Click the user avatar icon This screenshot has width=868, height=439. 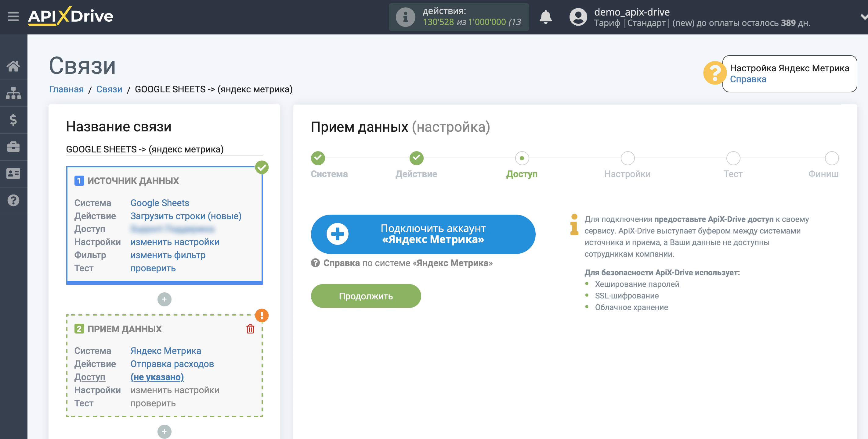(x=578, y=17)
